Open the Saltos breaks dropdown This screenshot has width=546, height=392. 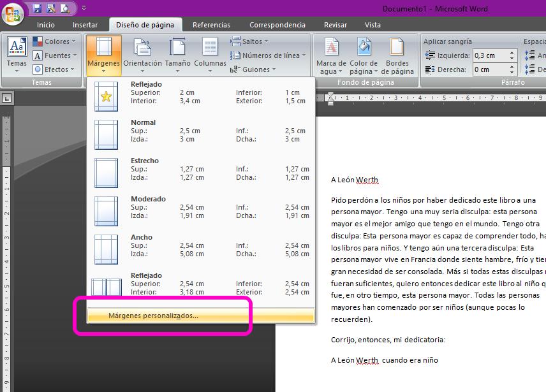(251, 41)
